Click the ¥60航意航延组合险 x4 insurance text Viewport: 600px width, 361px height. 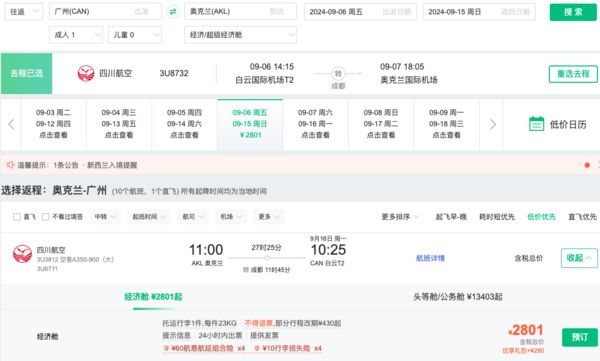[x=208, y=348]
